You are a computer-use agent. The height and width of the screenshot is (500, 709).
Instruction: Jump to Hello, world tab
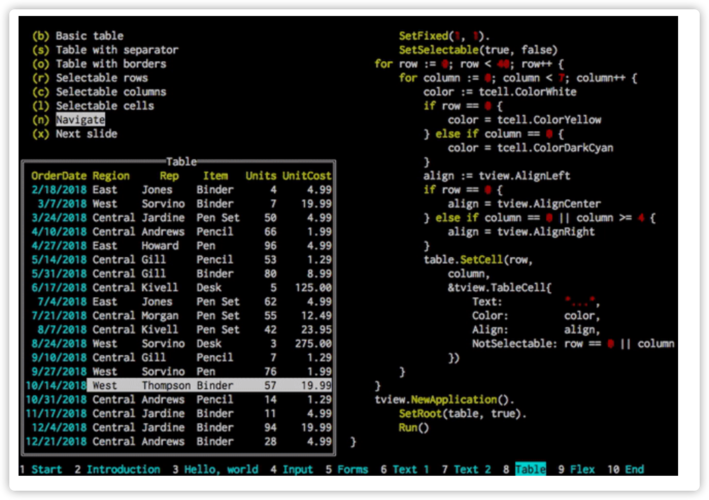coord(211,468)
